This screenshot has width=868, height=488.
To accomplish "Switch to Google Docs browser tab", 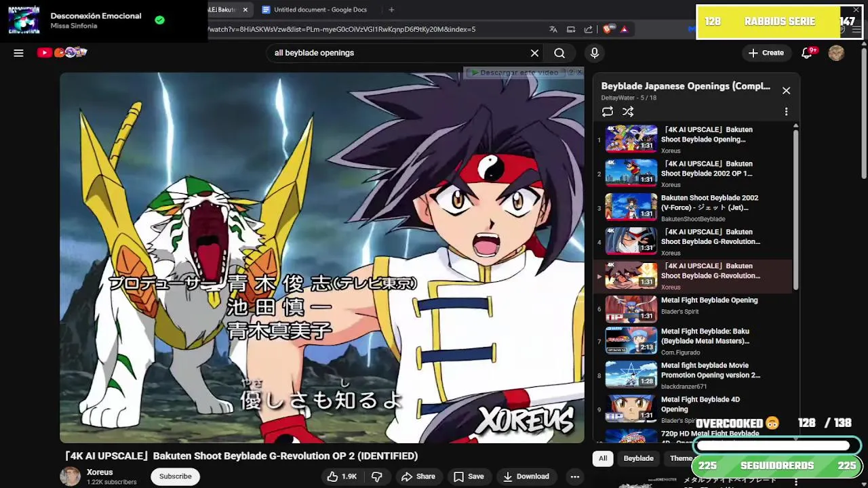I will click(315, 9).
